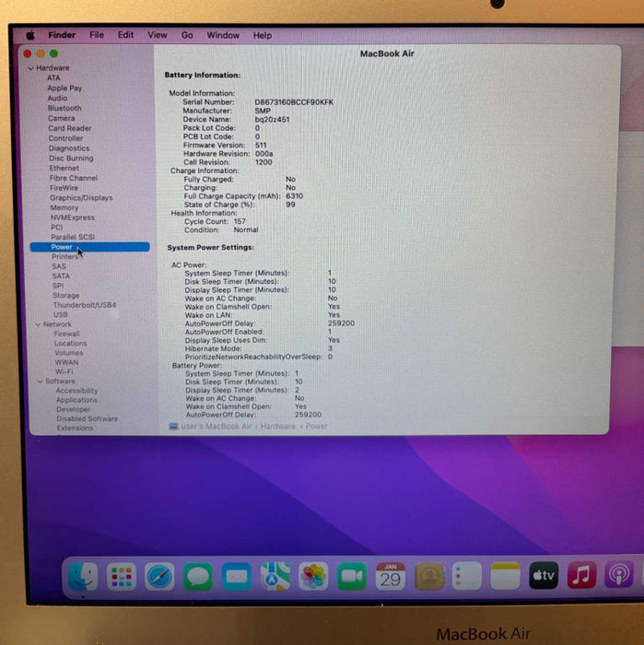Select Disc Burning entry

point(71,158)
